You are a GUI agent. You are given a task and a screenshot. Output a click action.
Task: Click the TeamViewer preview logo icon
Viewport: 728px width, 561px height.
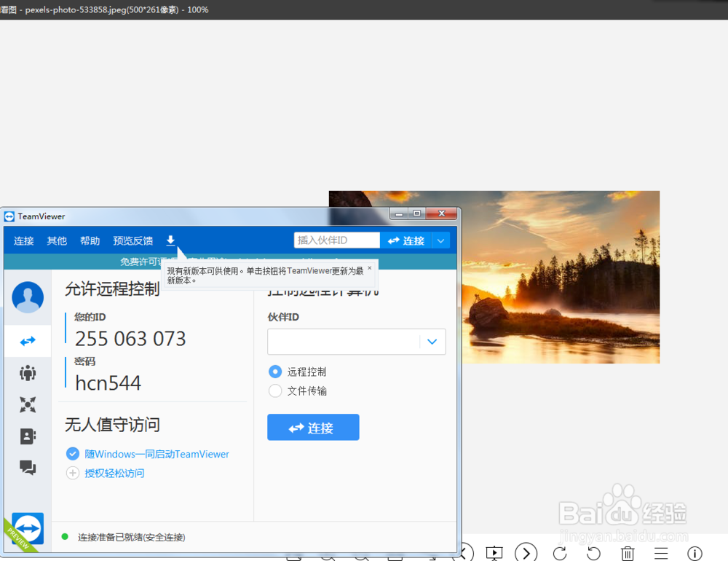point(28,528)
